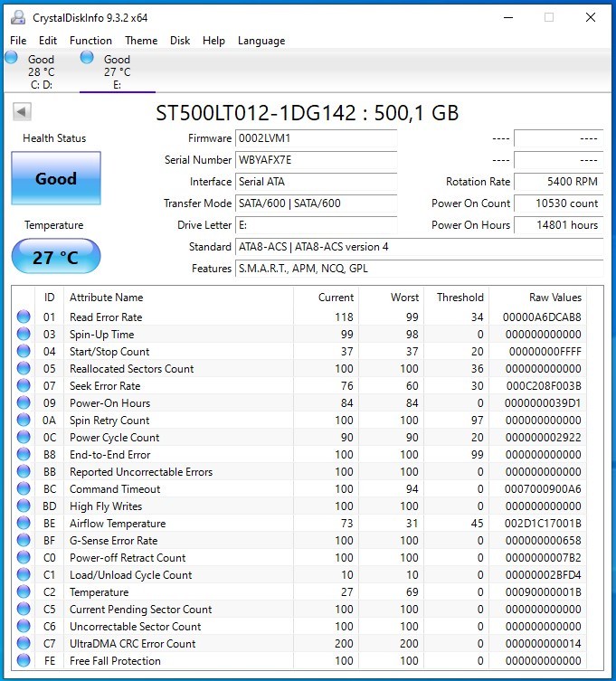Click the Attribute Name column header
This screenshot has height=681, width=616.
(178, 297)
